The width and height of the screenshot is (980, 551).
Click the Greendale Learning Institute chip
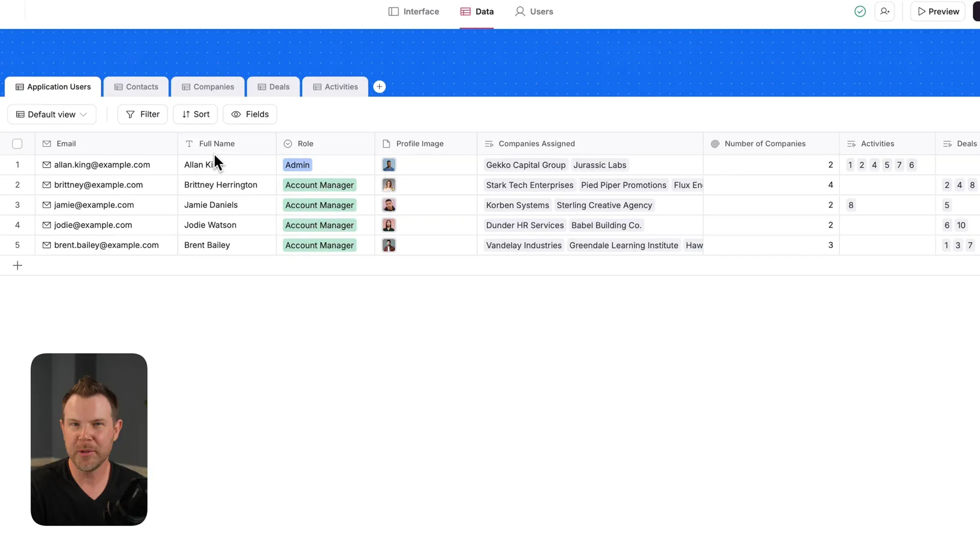click(x=624, y=245)
